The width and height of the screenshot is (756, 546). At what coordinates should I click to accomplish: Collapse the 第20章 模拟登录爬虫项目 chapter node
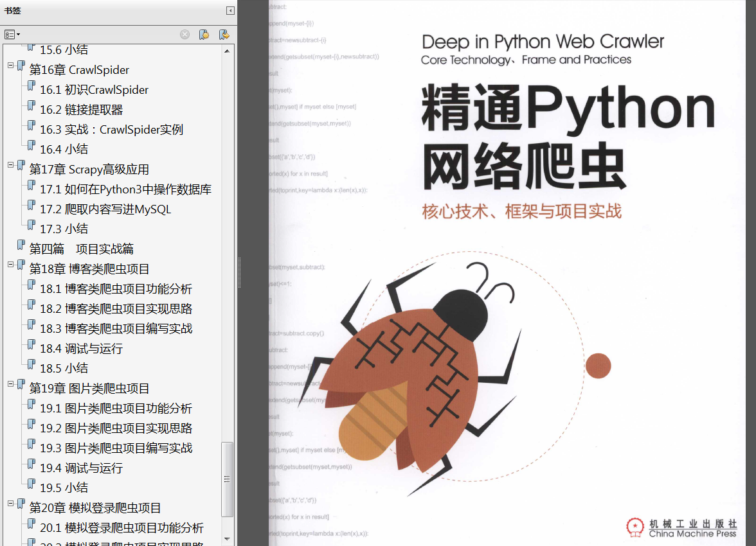pyautogui.click(x=10, y=504)
